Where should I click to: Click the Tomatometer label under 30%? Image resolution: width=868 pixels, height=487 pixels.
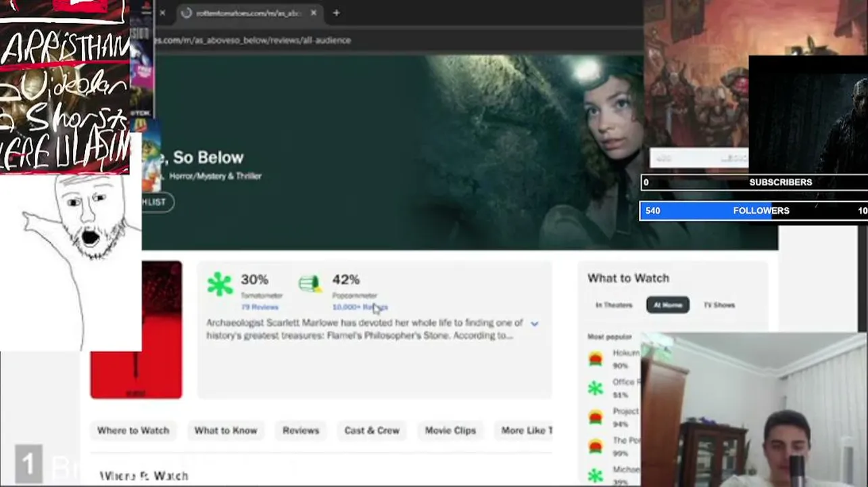point(262,296)
